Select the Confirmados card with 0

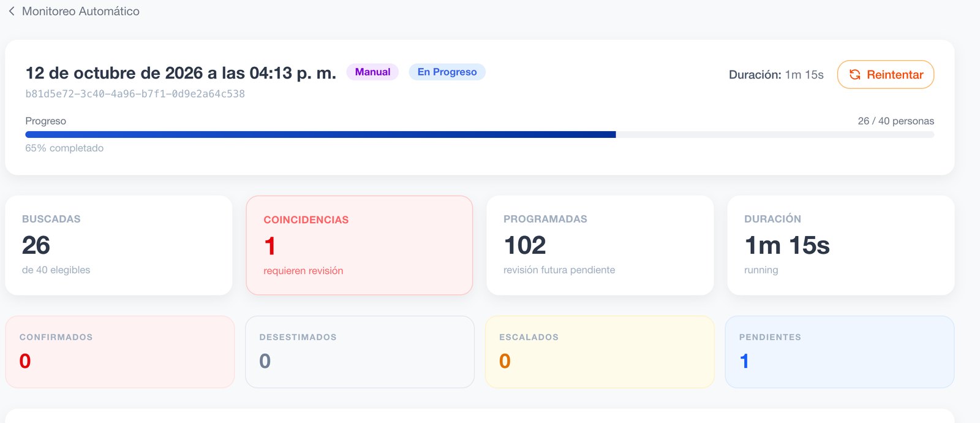pos(120,352)
